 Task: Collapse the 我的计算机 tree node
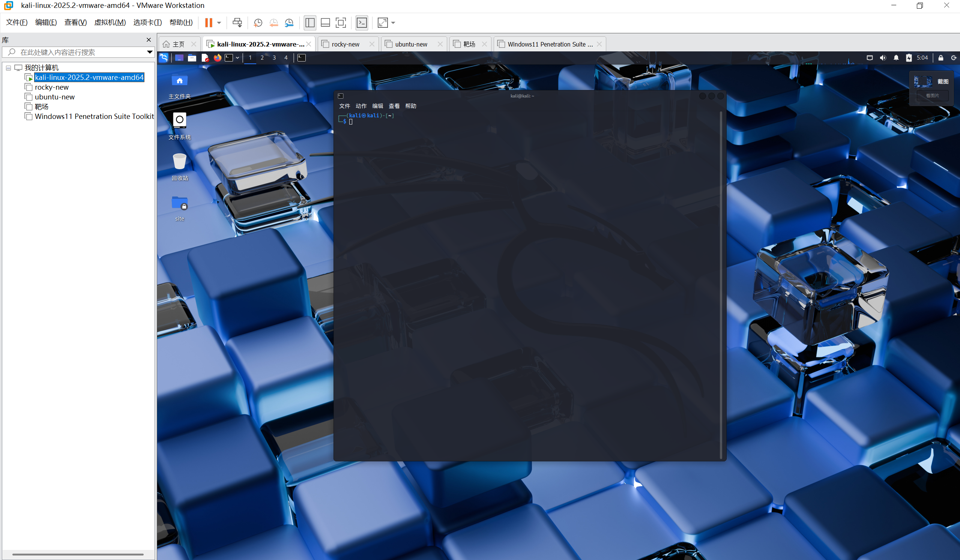(x=8, y=68)
